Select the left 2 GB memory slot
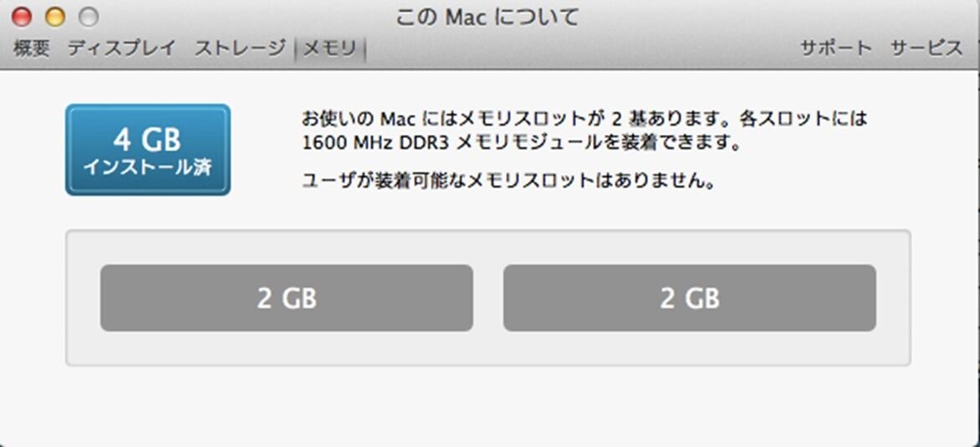The image size is (980, 447). [286, 298]
